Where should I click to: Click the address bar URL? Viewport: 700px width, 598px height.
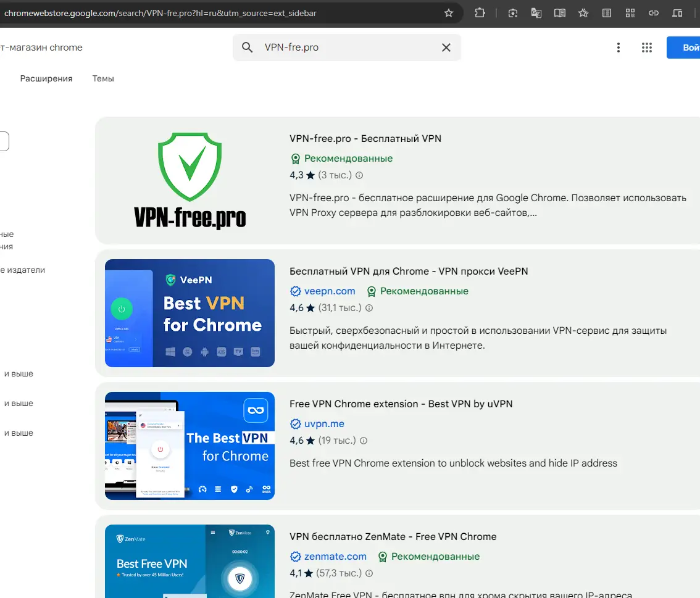[x=160, y=13]
